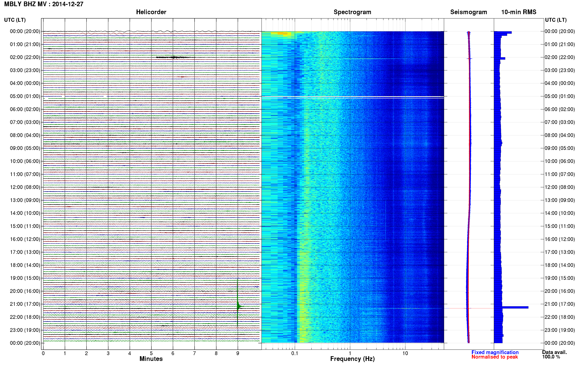This screenshot has height=368, width=588.
Task: Click the top RMS bar at 00:00
Action: [x=503, y=32]
